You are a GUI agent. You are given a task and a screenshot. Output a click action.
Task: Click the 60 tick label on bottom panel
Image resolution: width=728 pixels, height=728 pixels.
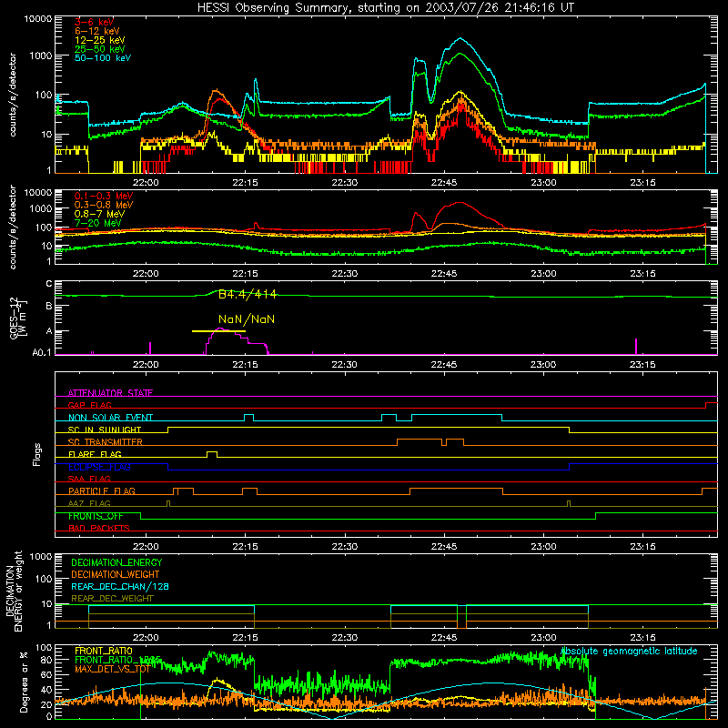tap(46, 675)
